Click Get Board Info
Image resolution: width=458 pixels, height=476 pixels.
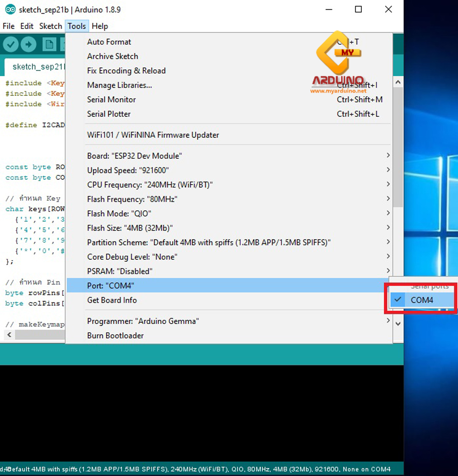coord(112,300)
